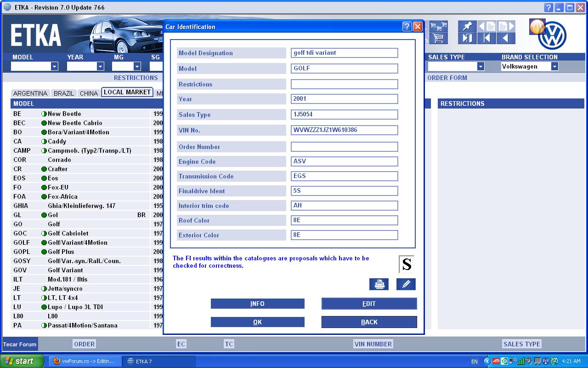Click the Firefox icon in taskbar
588x368 pixels.
pos(57,361)
